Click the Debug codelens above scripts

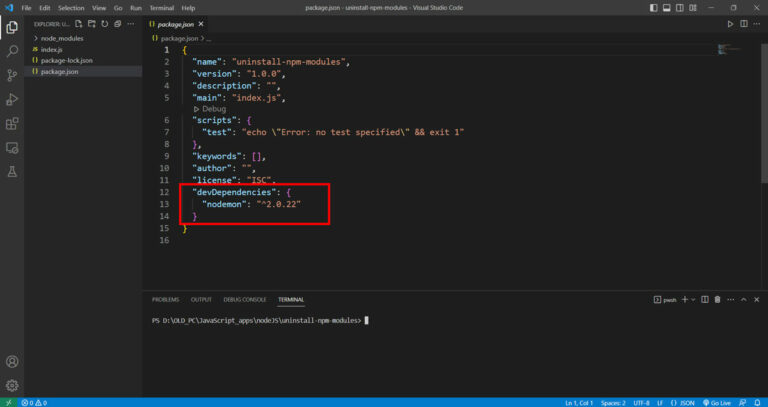(x=210, y=109)
